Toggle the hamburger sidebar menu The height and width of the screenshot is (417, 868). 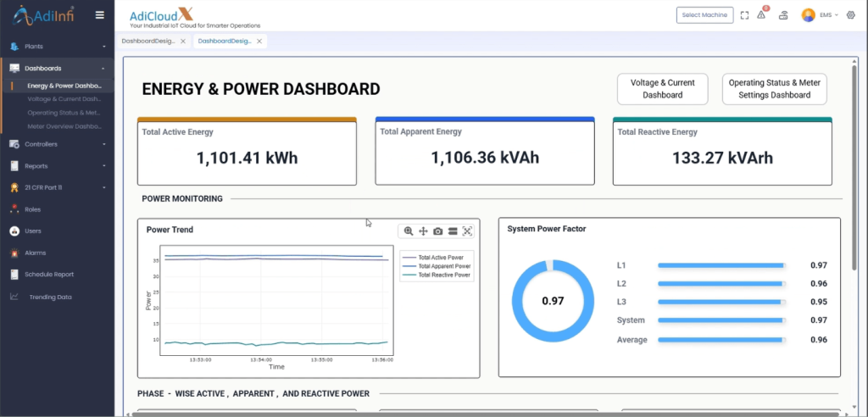[x=100, y=15]
